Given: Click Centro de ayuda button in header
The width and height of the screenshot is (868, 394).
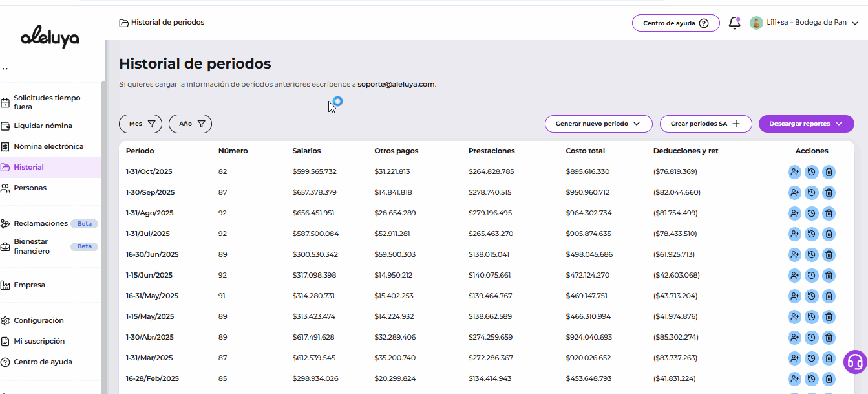Looking at the screenshot, I should tap(675, 23).
